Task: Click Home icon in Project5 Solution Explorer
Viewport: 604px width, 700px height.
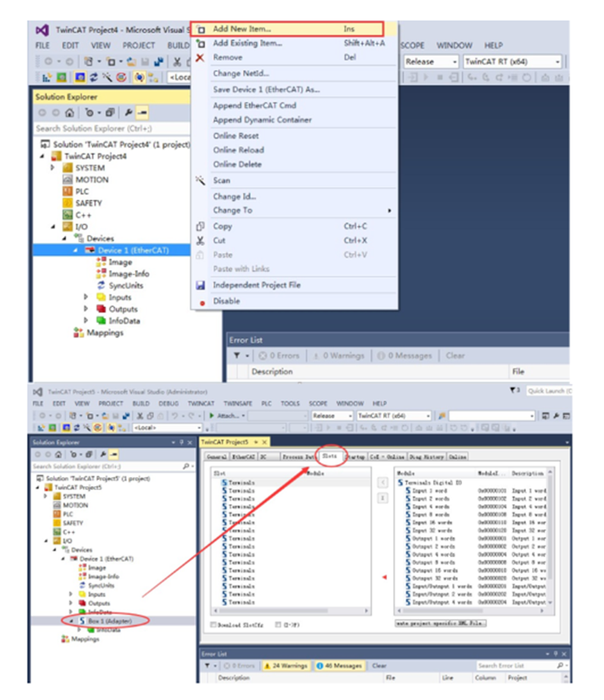Action: pos(58,454)
